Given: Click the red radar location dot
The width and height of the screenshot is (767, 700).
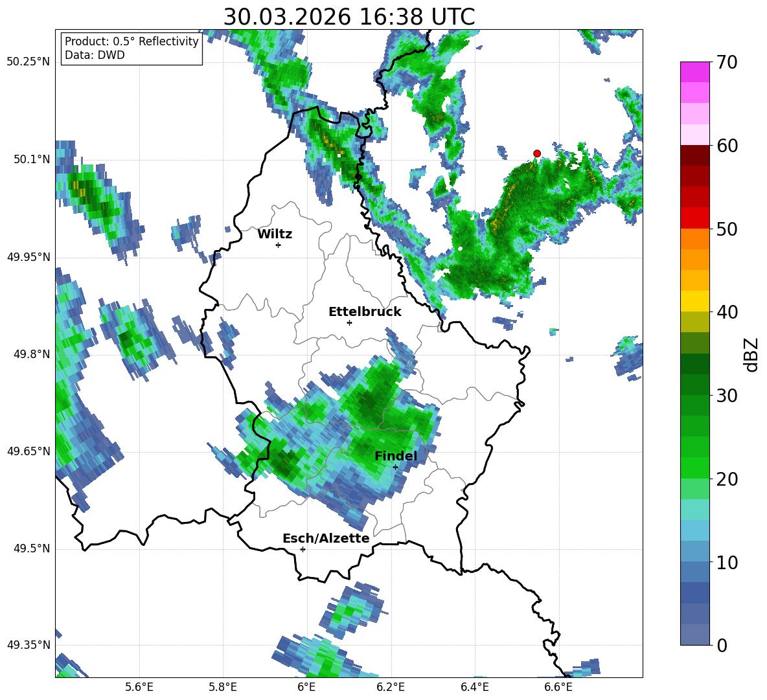Looking at the screenshot, I should click(536, 153).
